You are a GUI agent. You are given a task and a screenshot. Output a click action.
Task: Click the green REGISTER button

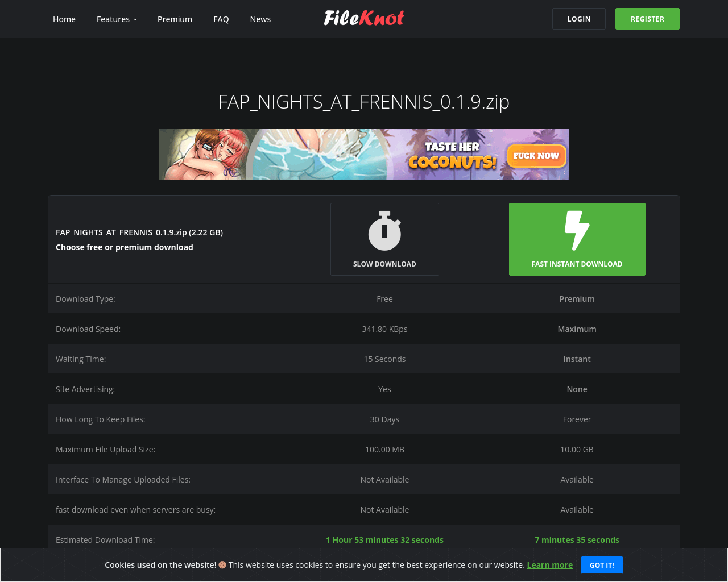pos(647,19)
